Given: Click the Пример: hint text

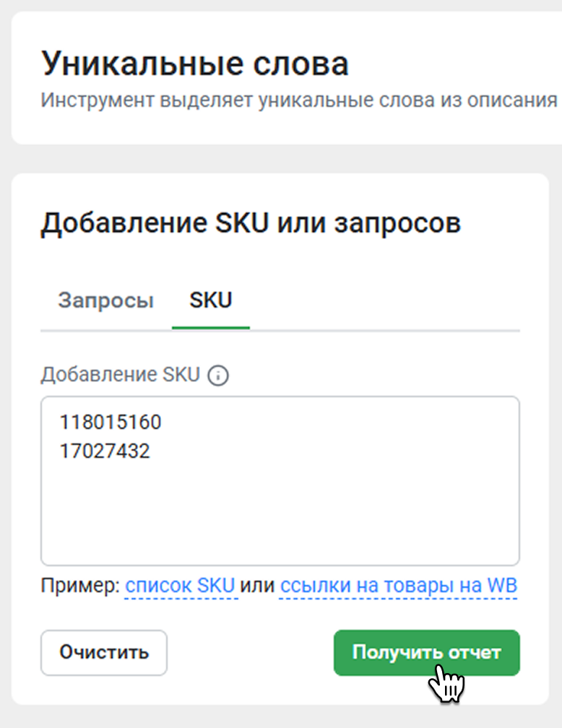Looking at the screenshot, I should [80, 586].
